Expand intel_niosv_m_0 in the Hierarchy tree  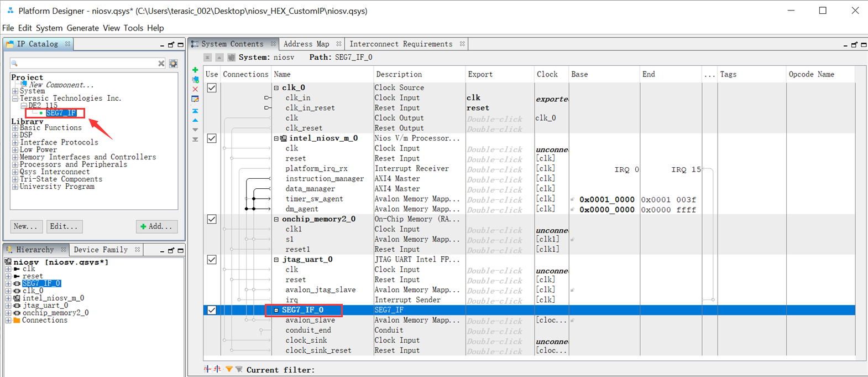pyautogui.click(x=8, y=298)
